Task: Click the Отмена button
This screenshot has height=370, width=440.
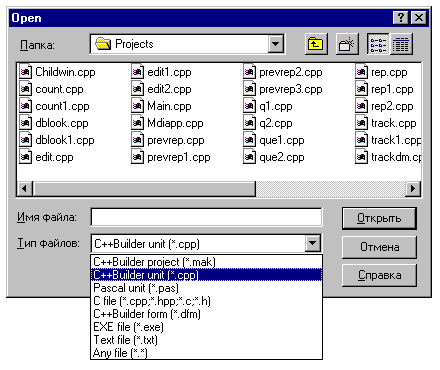Action: pos(379,247)
